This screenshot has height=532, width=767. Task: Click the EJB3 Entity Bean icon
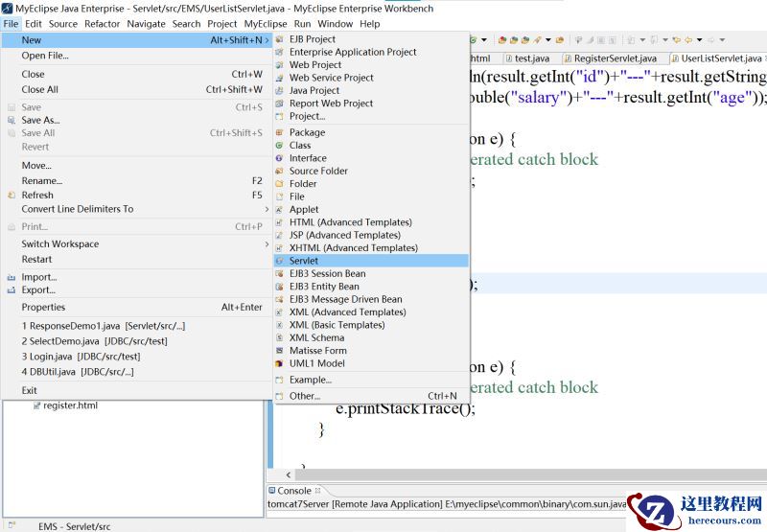(279, 287)
